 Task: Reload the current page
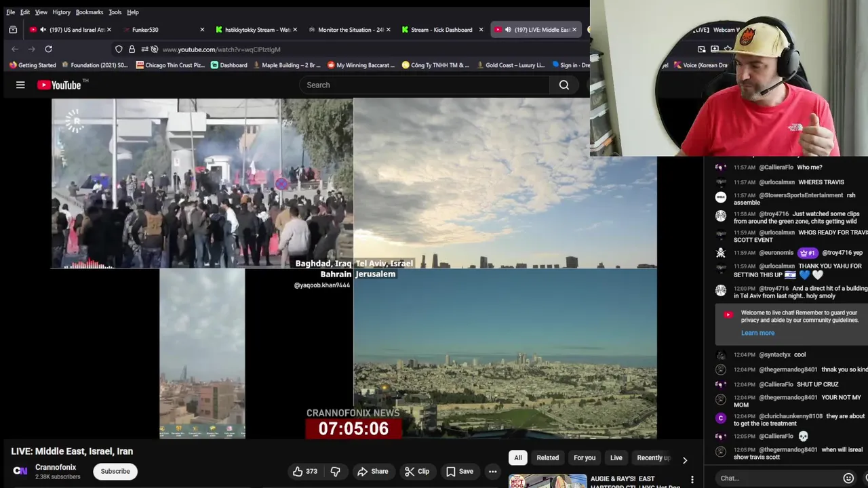48,49
